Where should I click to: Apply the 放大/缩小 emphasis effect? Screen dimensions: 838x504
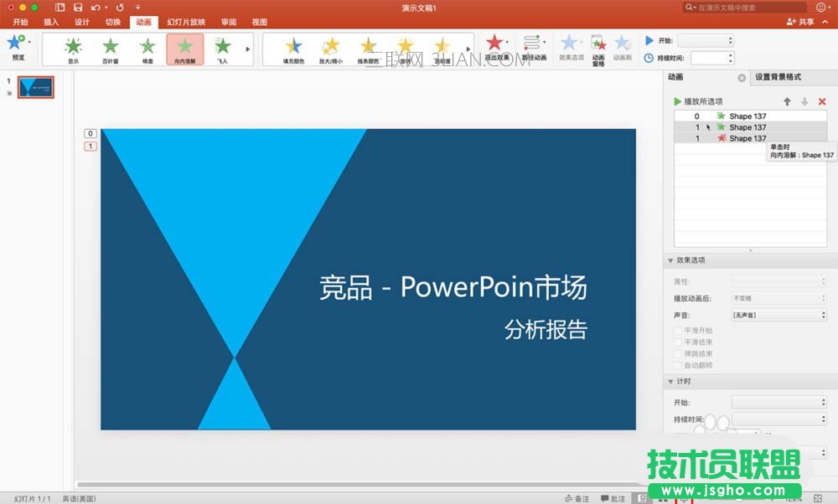point(331,49)
